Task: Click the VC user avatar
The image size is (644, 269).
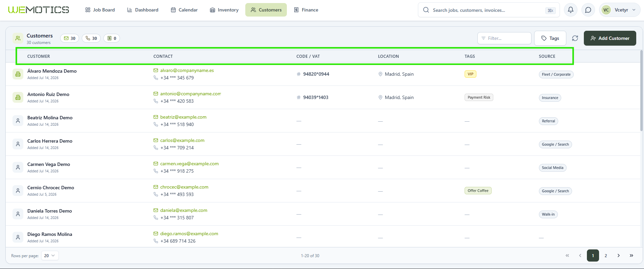Action: point(606,10)
